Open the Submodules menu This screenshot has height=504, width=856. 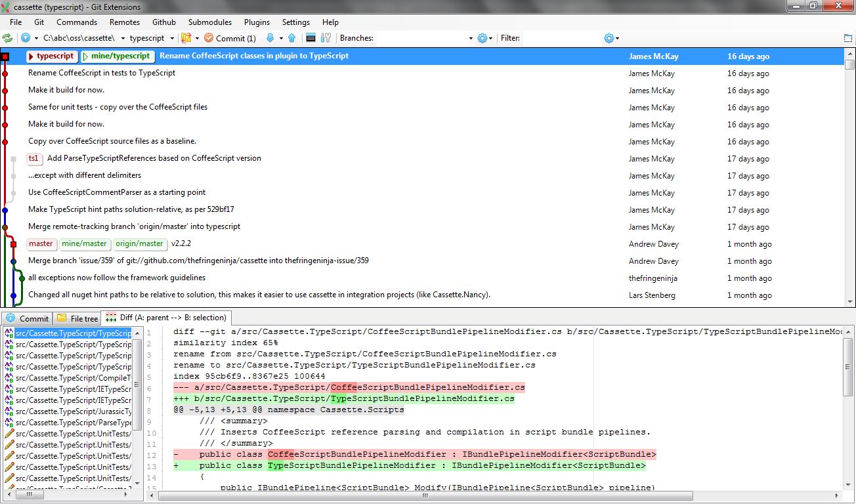210,22
